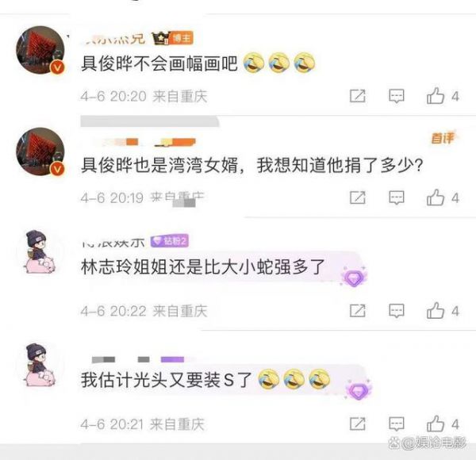Tap the 博主 badge beside username
This screenshot has width=476, height=460.
[181, 38]
